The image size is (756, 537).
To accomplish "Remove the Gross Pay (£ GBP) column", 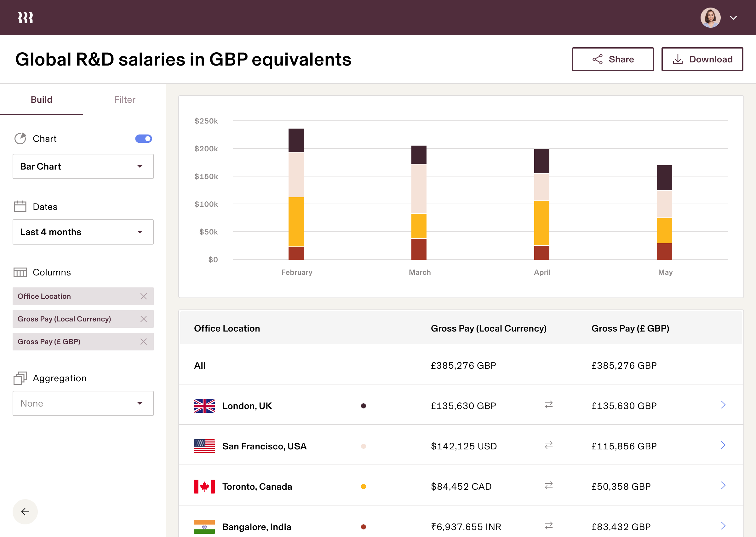I will (144, 342).
